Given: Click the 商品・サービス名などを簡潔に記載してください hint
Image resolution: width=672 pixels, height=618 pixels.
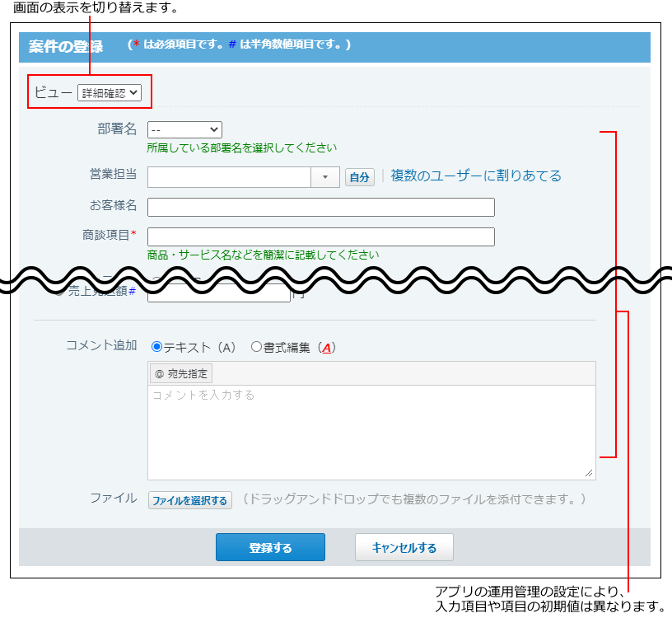Looking at the screenshot, I should (264, 255).
